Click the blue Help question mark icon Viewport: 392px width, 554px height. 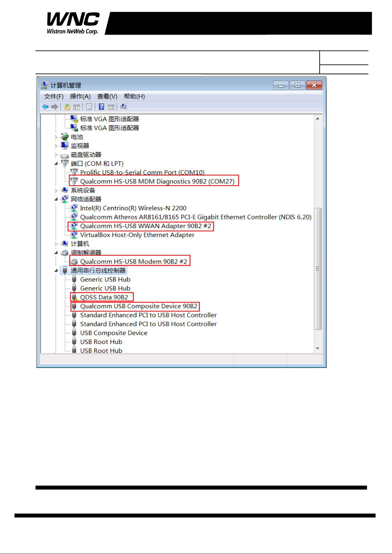pos(102,107)
